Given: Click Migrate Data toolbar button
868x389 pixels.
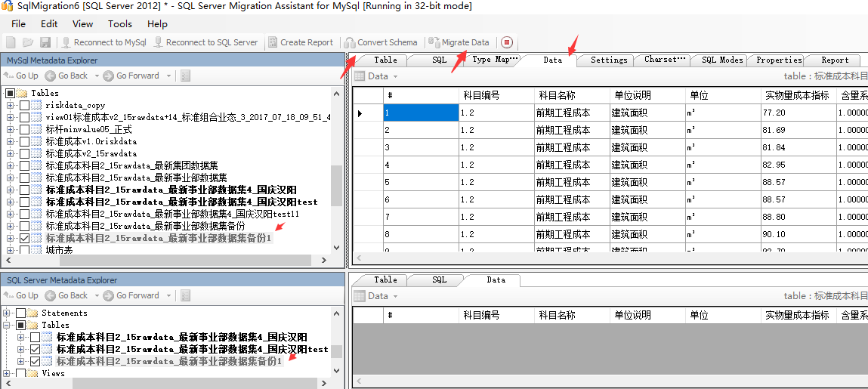Looking at the screenshot, I should pyautogui.click(x=459, y=42).
